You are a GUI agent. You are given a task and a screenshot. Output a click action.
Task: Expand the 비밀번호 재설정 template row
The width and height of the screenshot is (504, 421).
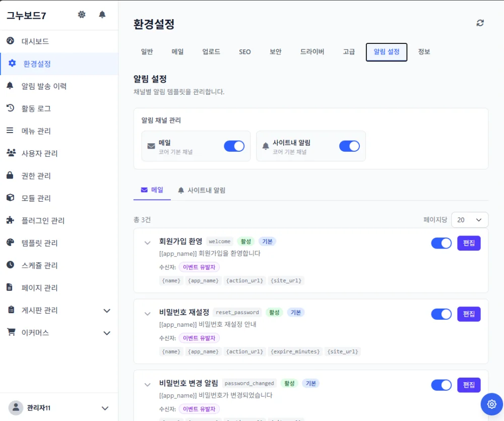(147, 314)
